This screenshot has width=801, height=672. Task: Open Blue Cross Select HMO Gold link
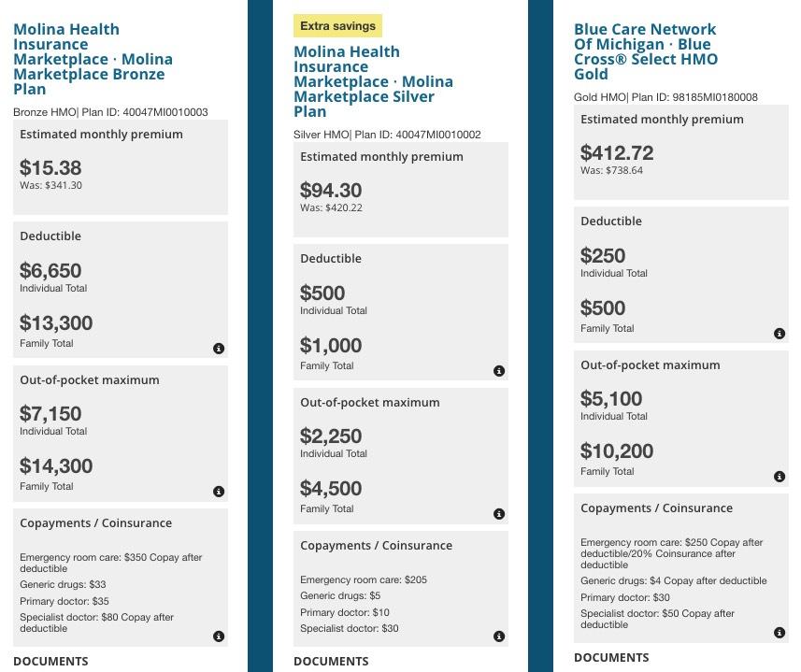click(x=645, y=52)
